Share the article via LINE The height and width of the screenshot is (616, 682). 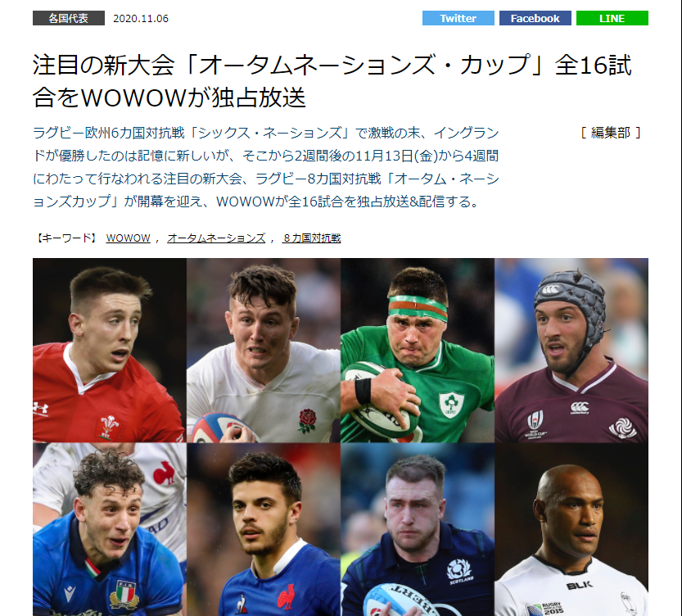coord(612,18)
